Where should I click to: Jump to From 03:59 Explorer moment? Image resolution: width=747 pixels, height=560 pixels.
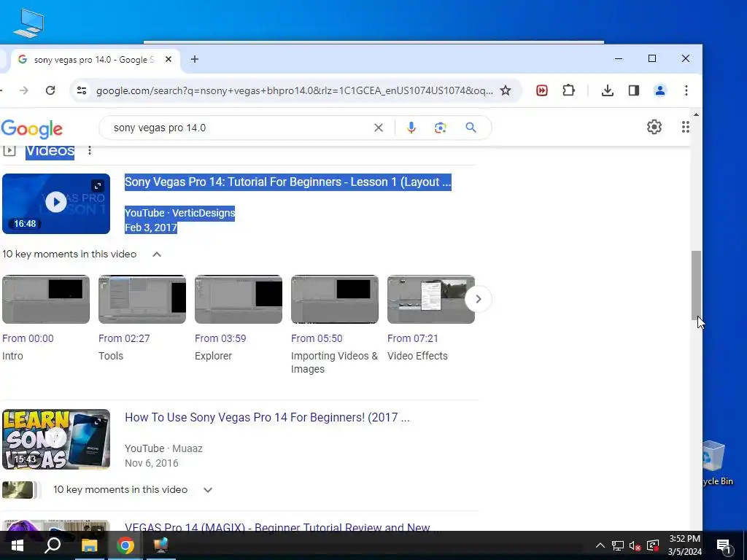[x=220, y=338]
